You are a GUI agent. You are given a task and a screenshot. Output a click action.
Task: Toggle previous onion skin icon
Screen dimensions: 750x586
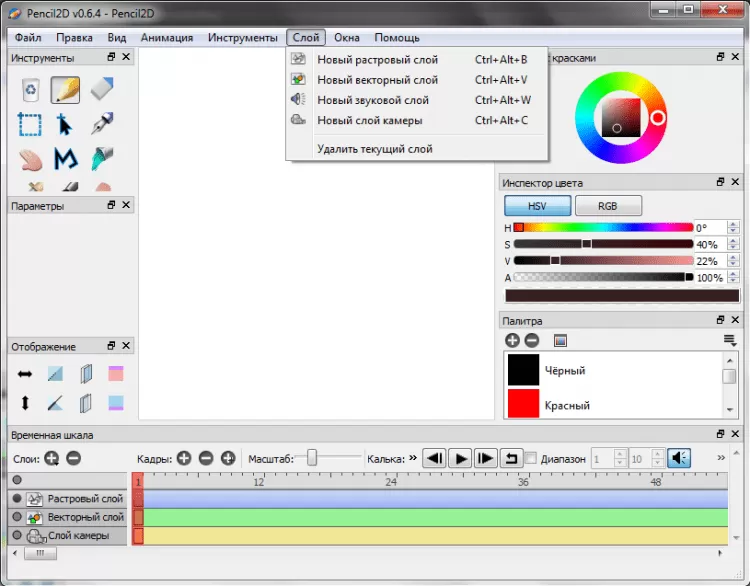(x=86, y=374)
